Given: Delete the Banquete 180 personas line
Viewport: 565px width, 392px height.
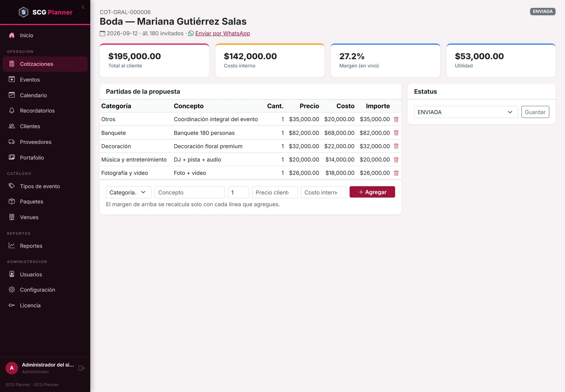Looking at the screenshot, I should click(396, 133).
